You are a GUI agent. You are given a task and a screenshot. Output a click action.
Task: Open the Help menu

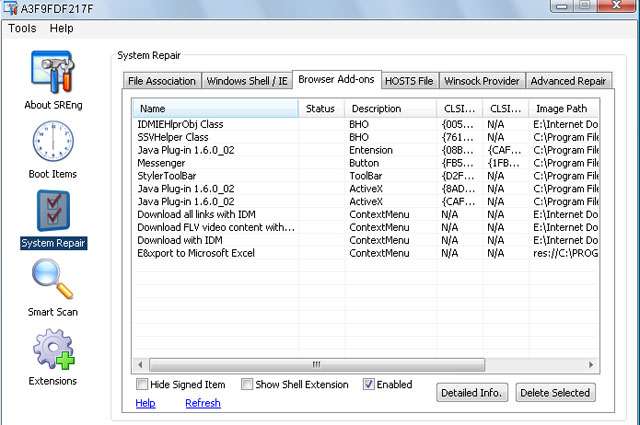[x=62, y=28]
